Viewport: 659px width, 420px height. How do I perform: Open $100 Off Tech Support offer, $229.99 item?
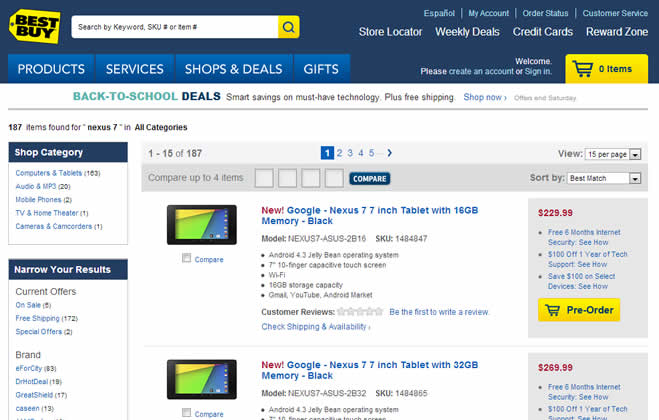click(x=588, y=259)
